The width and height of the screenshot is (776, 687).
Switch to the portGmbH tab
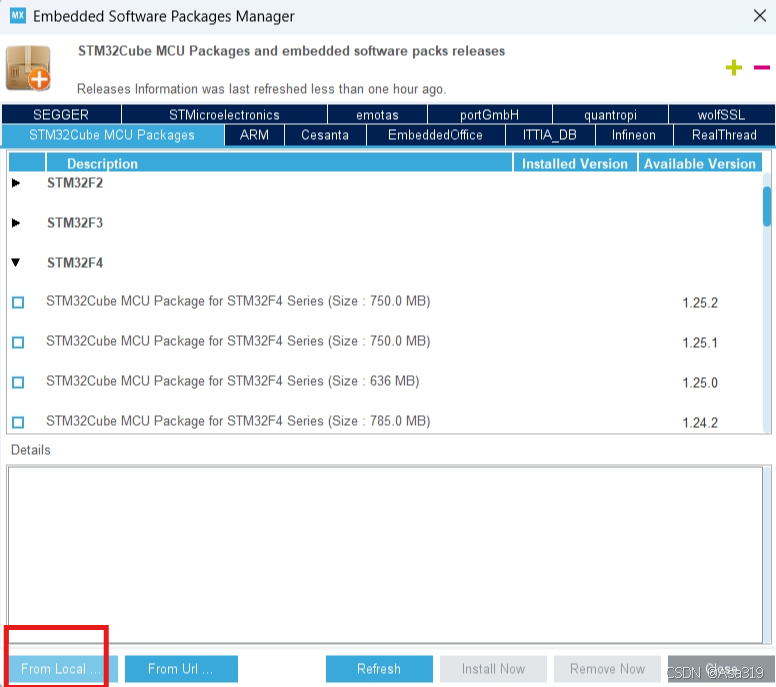(489, 114)
